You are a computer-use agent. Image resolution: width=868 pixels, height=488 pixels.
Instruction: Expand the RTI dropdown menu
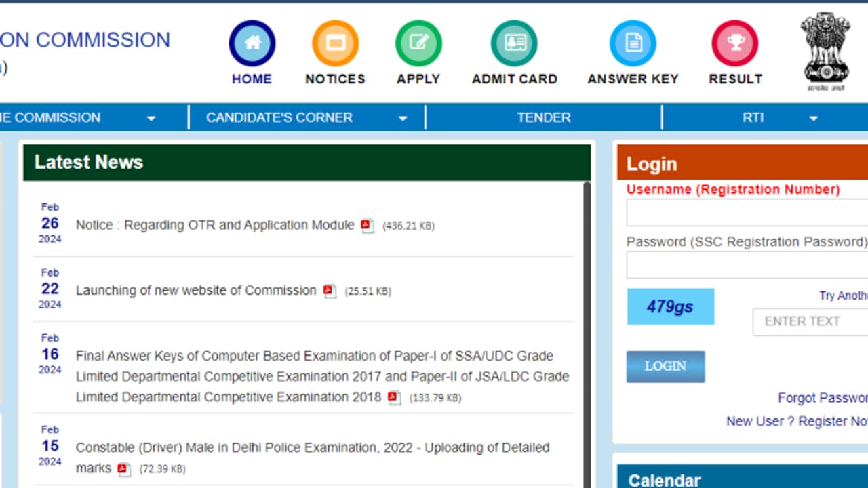[x=813, y=119]
